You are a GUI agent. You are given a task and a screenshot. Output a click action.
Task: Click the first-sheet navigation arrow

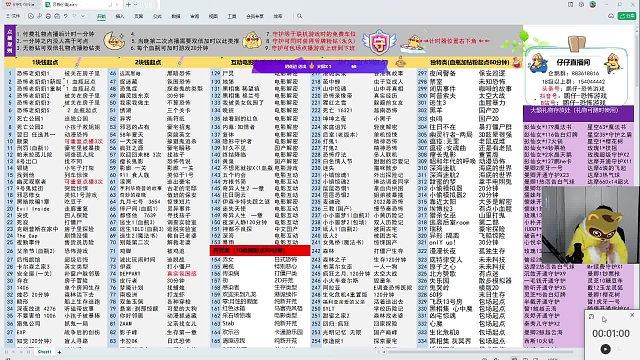pyautogui.click(x=8, y=352)
